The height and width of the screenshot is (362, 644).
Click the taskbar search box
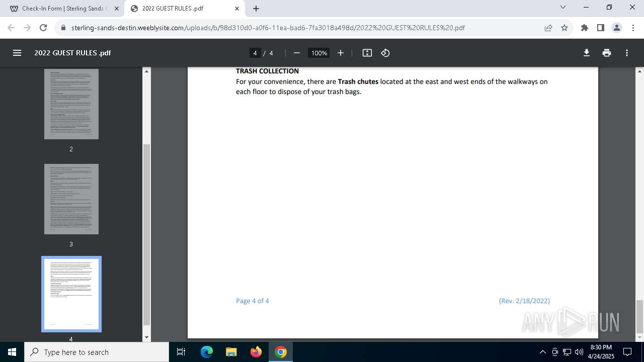97,352
